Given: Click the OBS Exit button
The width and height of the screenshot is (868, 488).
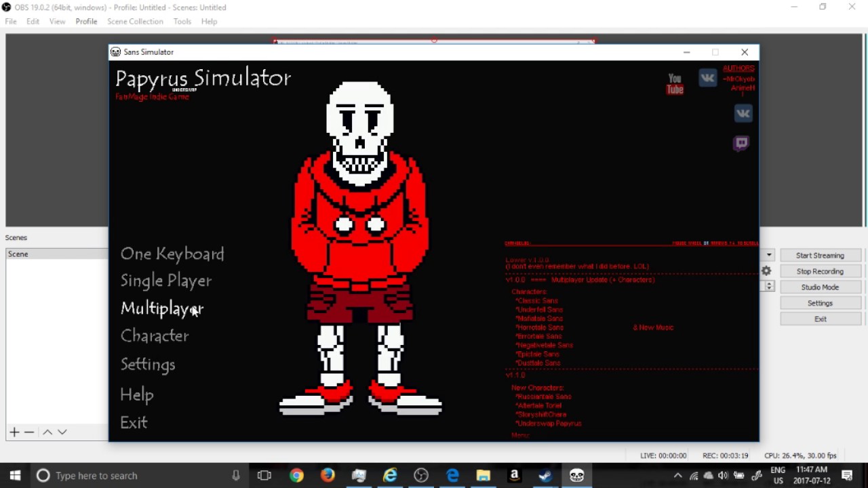Looking at the screenshot, I should [821, 319].
